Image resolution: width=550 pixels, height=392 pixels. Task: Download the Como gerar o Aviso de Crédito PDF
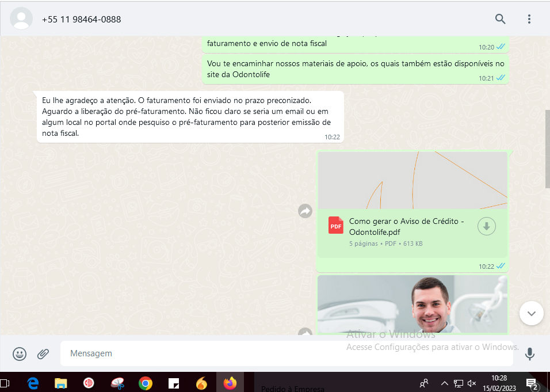click(487, 226)
